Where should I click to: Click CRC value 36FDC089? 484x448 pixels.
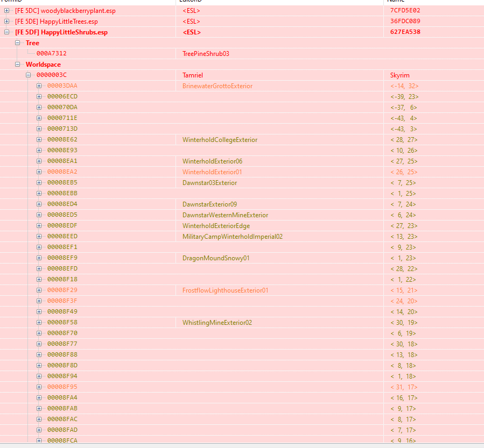click(405, 21)
